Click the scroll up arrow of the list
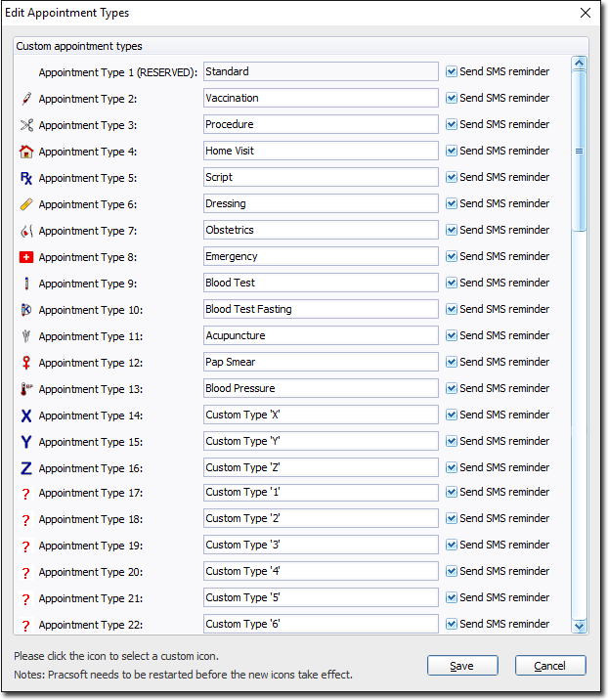The image size is (608, 700). coord(579,65)
